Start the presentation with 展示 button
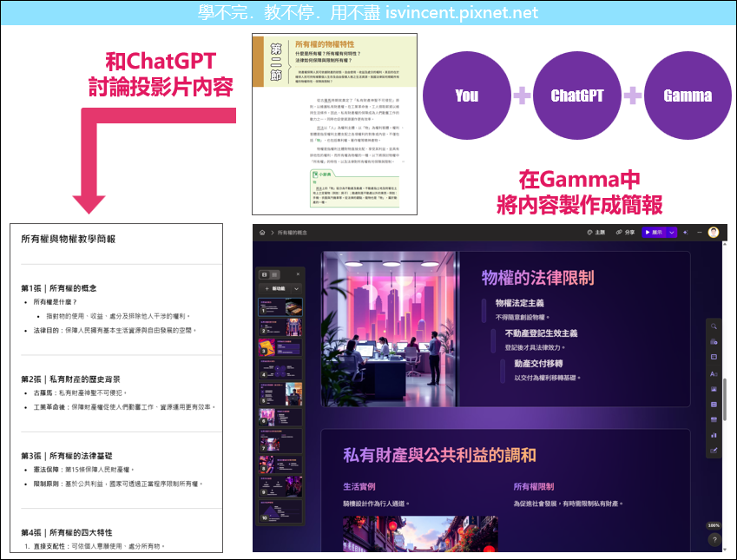Viewport: 737px width, 560px height. coord(654,233)
